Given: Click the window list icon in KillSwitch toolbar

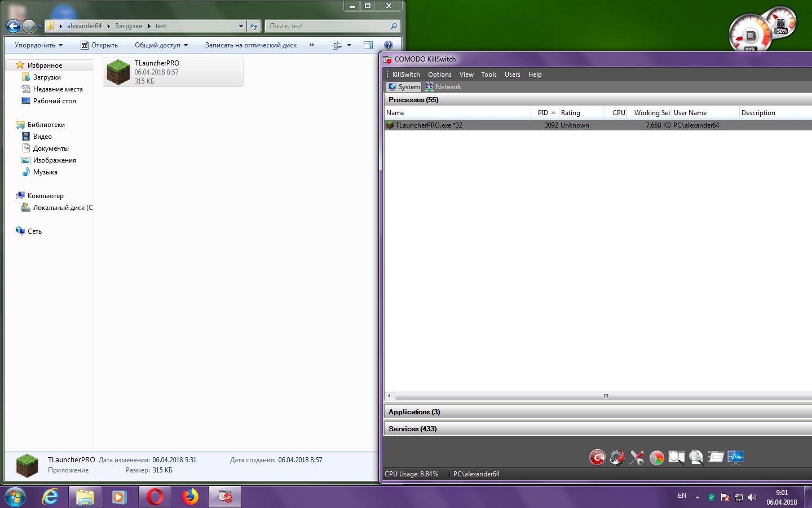Looking at the screenshot, I should tap(716, 457).
